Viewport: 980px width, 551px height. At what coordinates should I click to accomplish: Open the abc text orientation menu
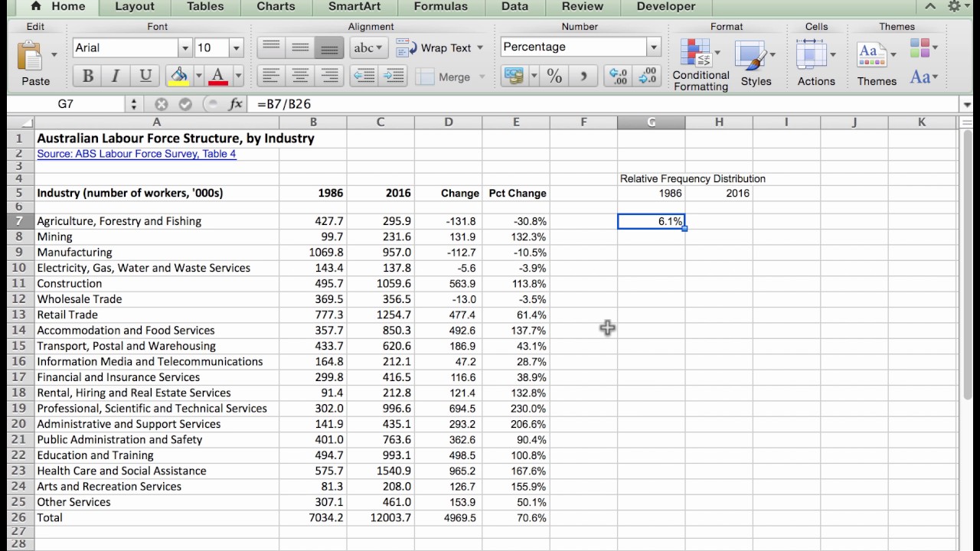point(368,47)
